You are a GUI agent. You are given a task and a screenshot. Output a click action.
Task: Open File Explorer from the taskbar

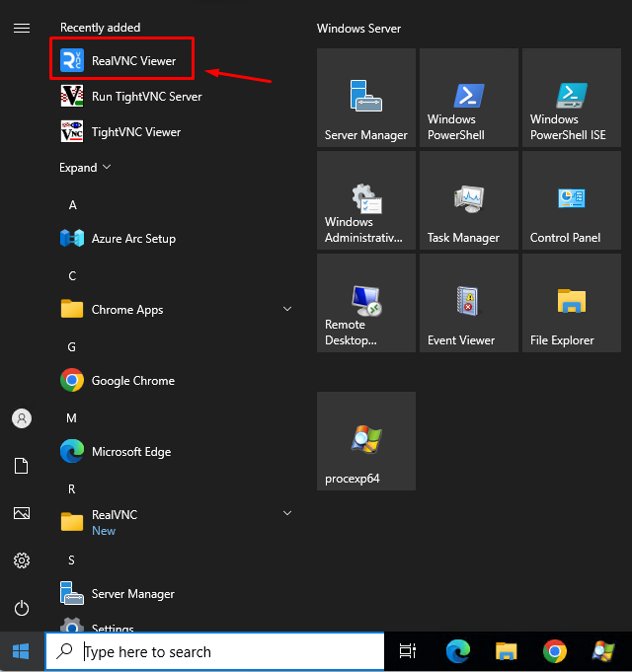(506, 651)
